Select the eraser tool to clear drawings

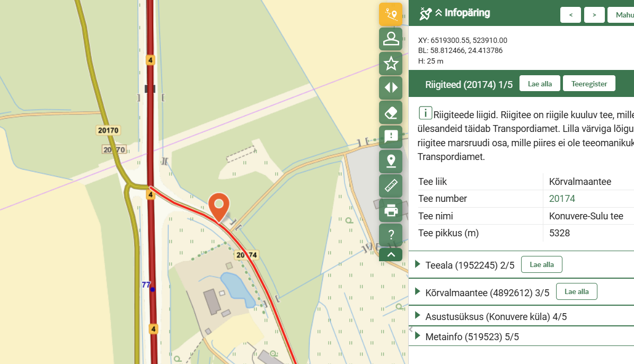(391, 112)
